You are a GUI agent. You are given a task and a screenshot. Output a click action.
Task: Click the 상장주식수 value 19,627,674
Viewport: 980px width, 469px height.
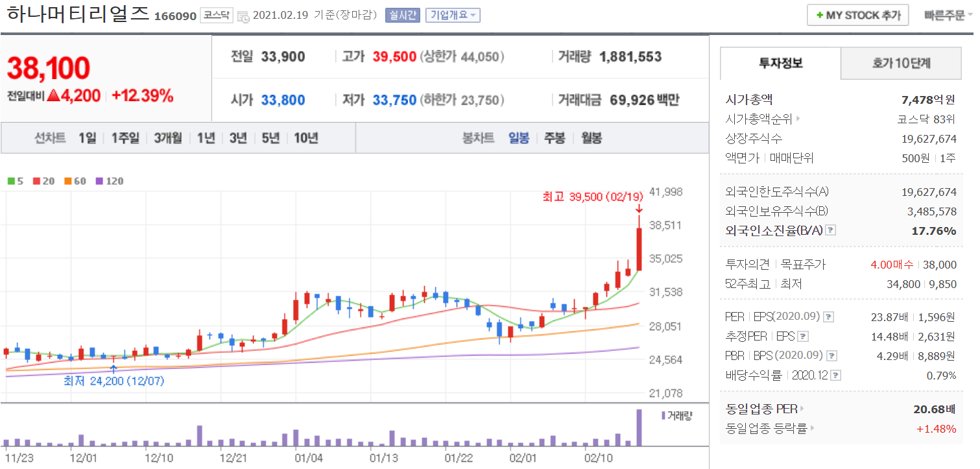click(929, 139)
